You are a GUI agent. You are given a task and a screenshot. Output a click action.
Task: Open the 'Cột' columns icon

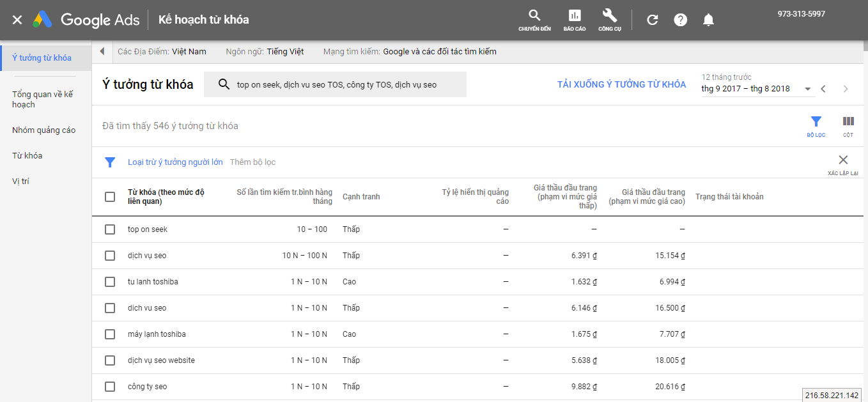(x=848, y=122)
